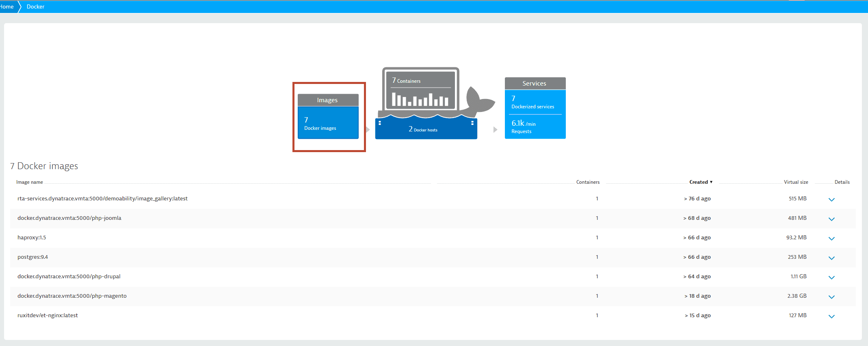Screen dimensions: 868x346
Task: Click the '> 64 d ago' created value
Action: [x=697, y=276]
